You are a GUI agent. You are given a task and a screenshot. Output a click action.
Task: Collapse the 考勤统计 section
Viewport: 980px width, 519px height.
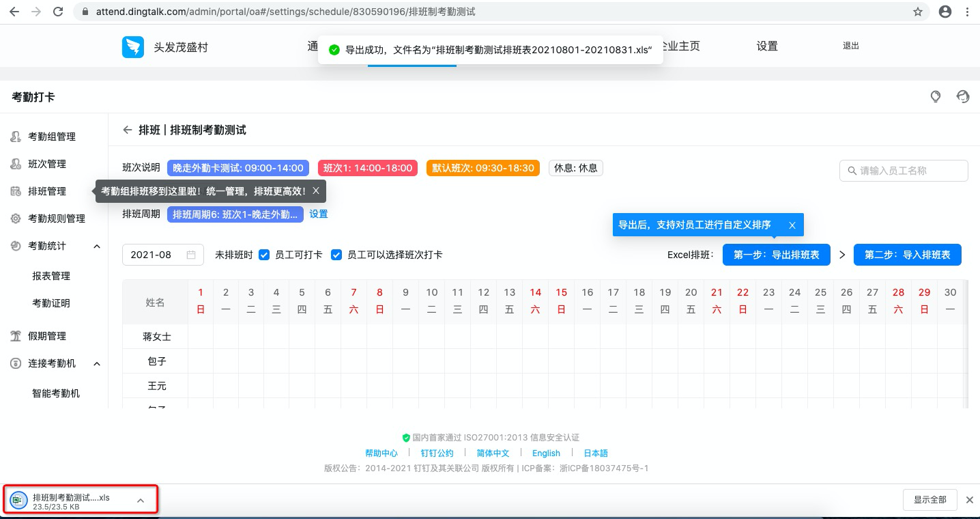tap(96, 246)
